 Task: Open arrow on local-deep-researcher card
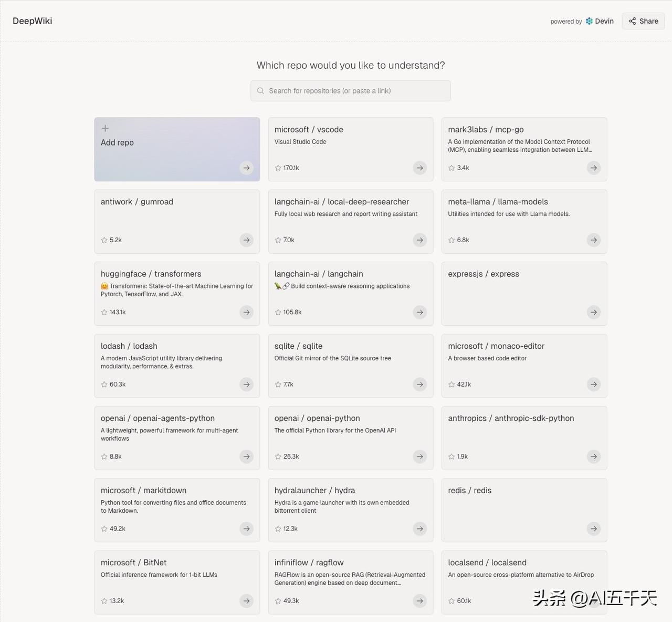(x=419, y=240)
